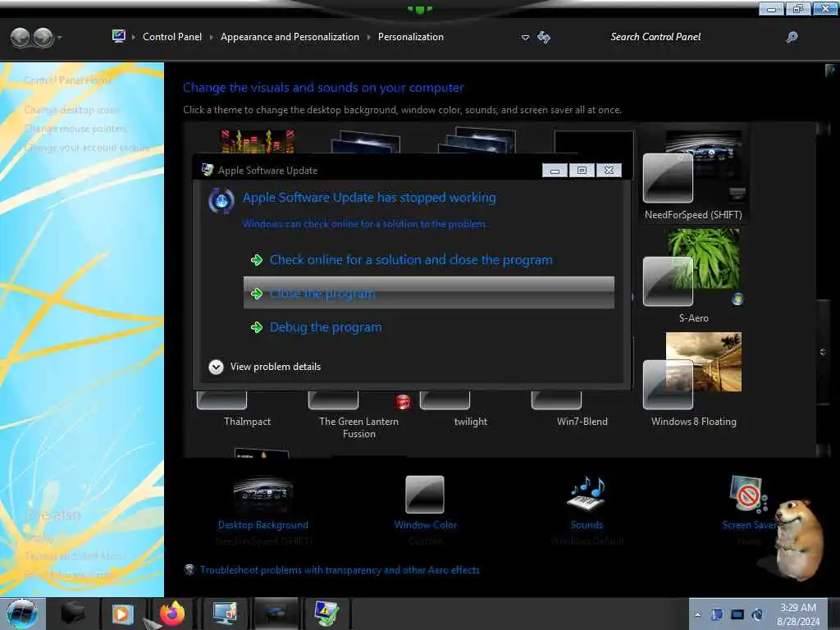Switch to the Personalization window taskbar button
Viewport: 840px width, 630px height.
coord(276,614)
